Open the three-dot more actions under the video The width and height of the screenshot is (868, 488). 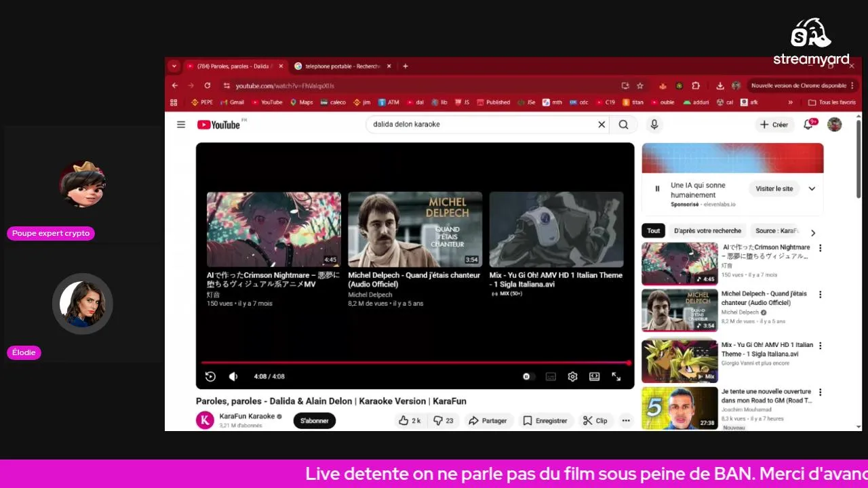pos(626,421)
